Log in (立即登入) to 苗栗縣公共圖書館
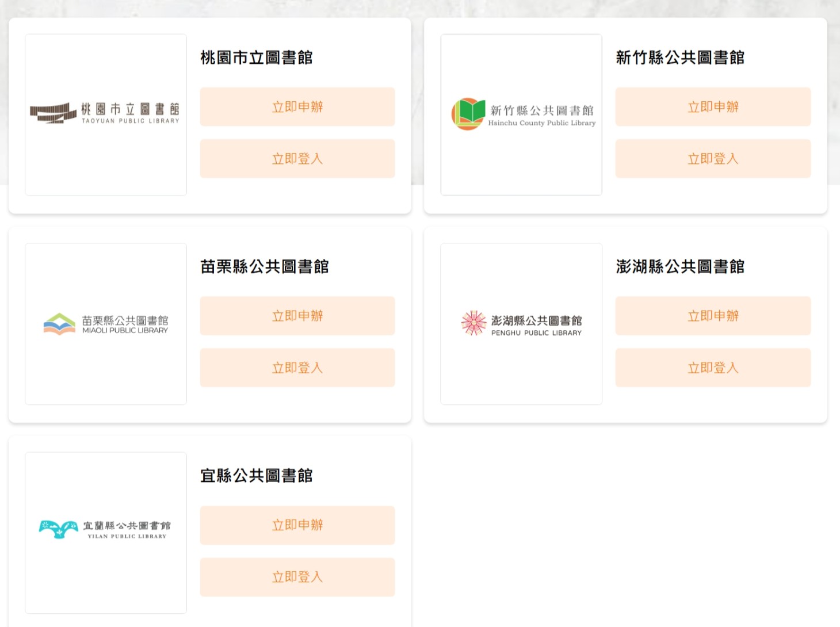 click(x=297, y=368)
